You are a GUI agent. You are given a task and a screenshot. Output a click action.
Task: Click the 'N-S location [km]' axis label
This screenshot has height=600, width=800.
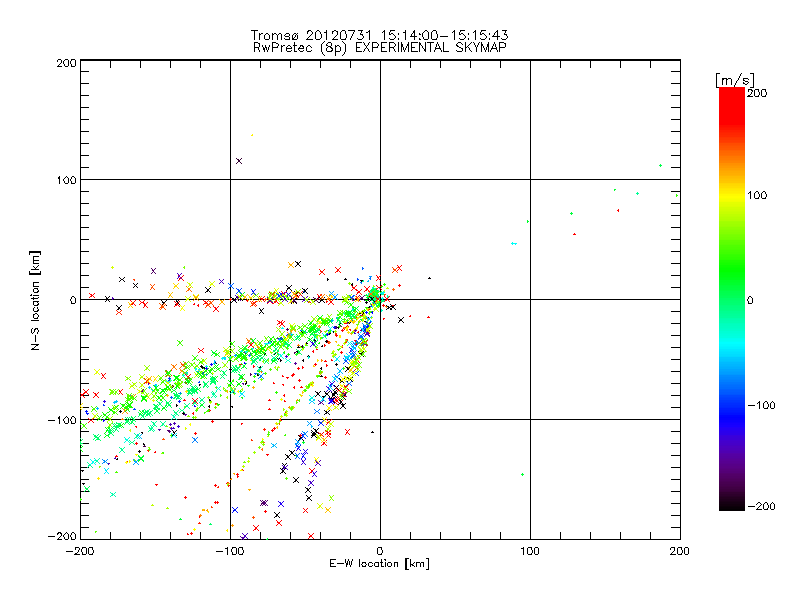pos(35,301)
